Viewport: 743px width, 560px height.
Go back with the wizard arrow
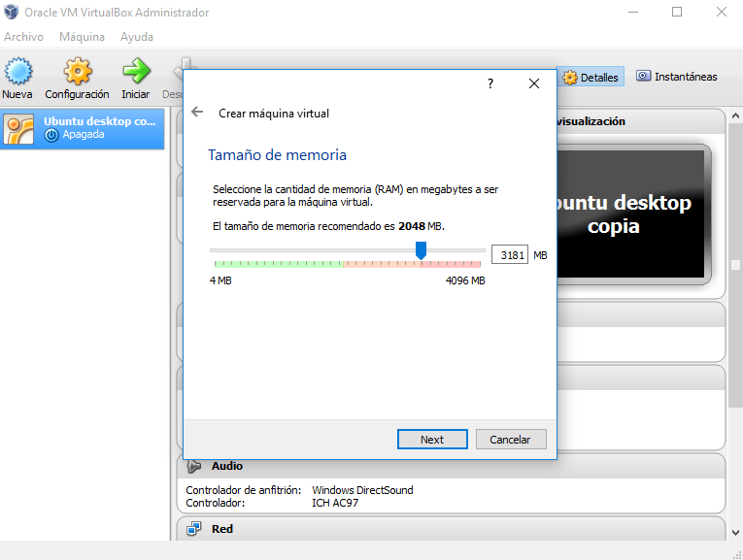click(x=197, y=113)
